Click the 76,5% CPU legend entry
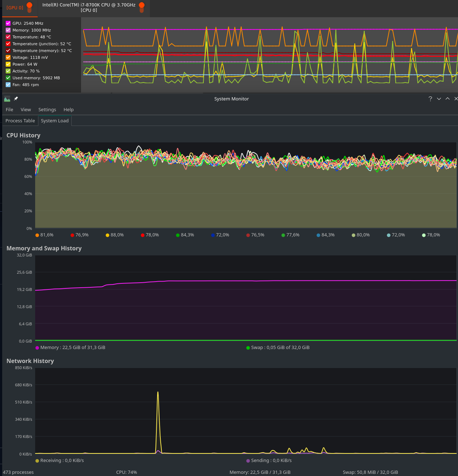Image resolution: width=458 pixels, height=476 pixels. pos(255,235)
